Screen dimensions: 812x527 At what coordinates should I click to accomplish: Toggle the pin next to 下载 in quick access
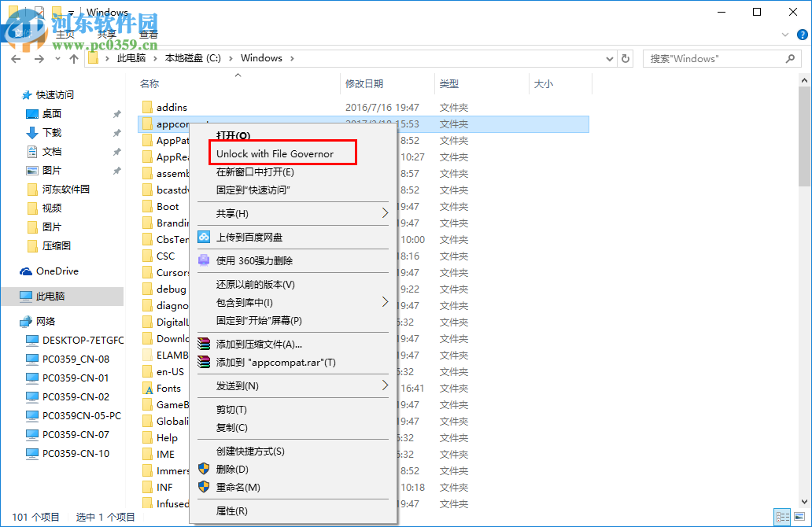116,135
